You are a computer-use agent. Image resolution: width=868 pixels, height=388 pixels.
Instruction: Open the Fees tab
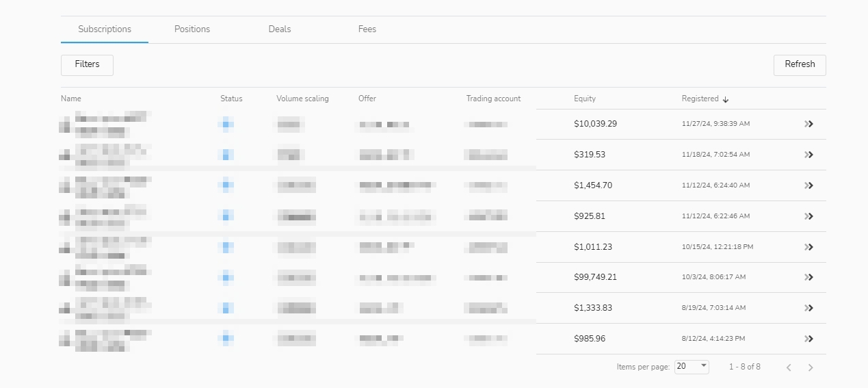coord(367,29)
